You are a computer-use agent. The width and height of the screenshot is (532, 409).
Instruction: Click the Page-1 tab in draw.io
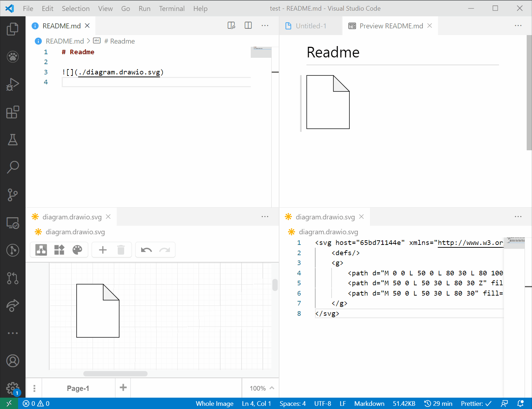pyautogui.click(x=78, y=388)
